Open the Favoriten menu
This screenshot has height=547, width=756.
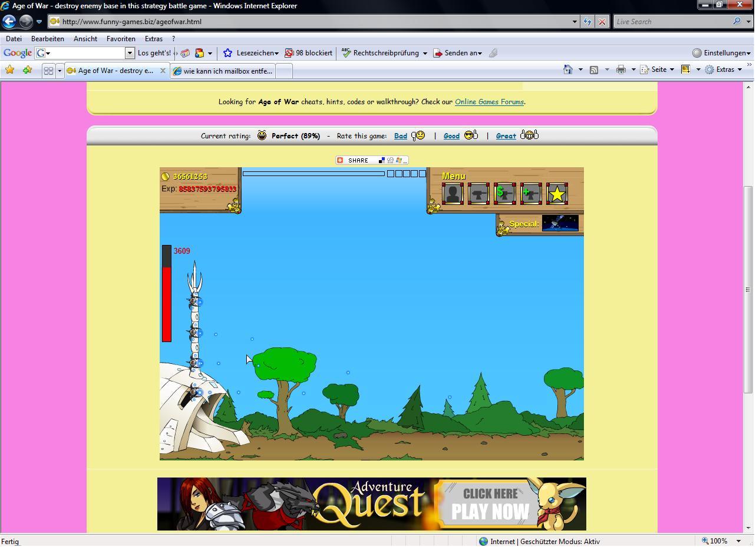pos(121,39)
